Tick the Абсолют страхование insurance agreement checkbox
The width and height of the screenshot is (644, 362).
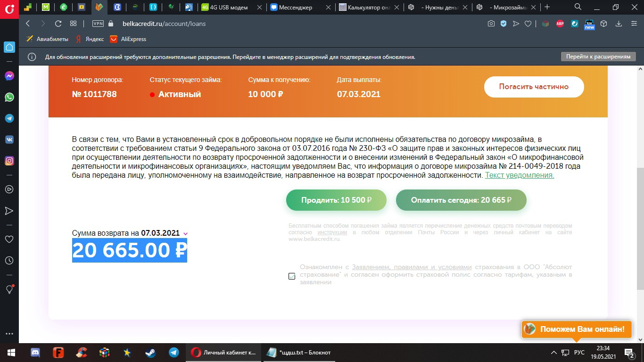coord(292,276)
